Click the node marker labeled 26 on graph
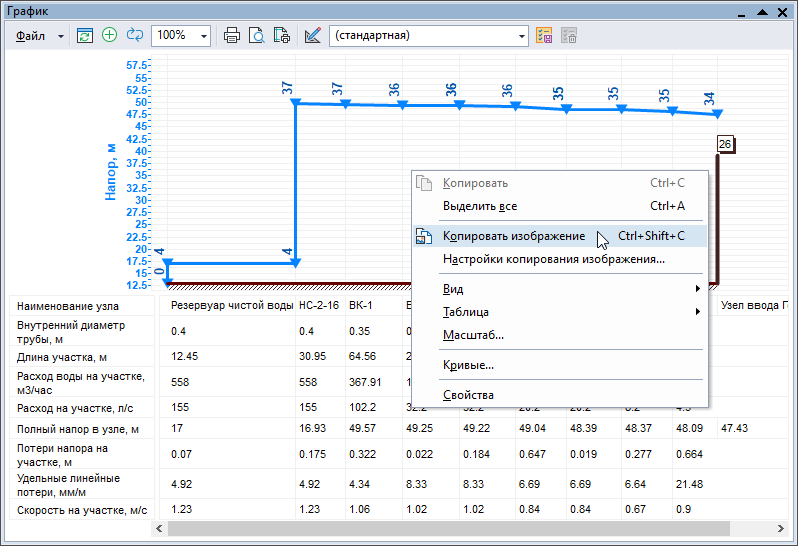 [x=726, y=145]
